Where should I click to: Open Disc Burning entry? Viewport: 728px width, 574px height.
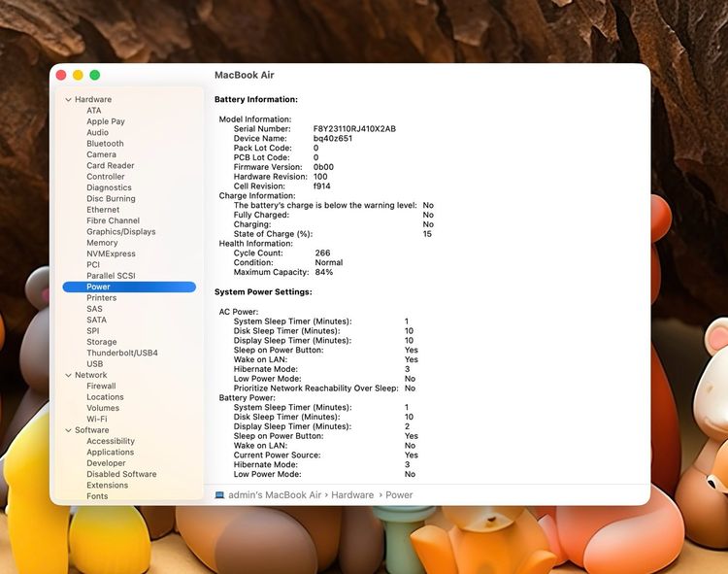coord(111,199)
